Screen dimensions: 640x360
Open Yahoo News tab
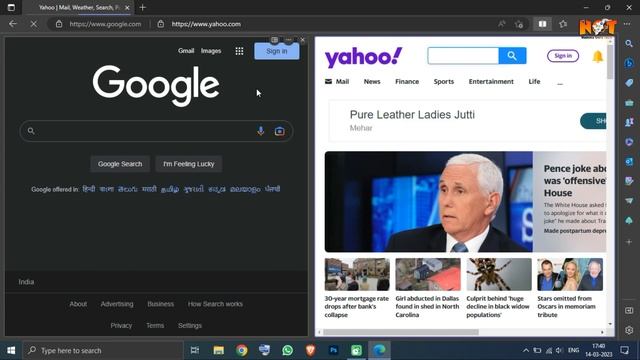tap(372, 82)
